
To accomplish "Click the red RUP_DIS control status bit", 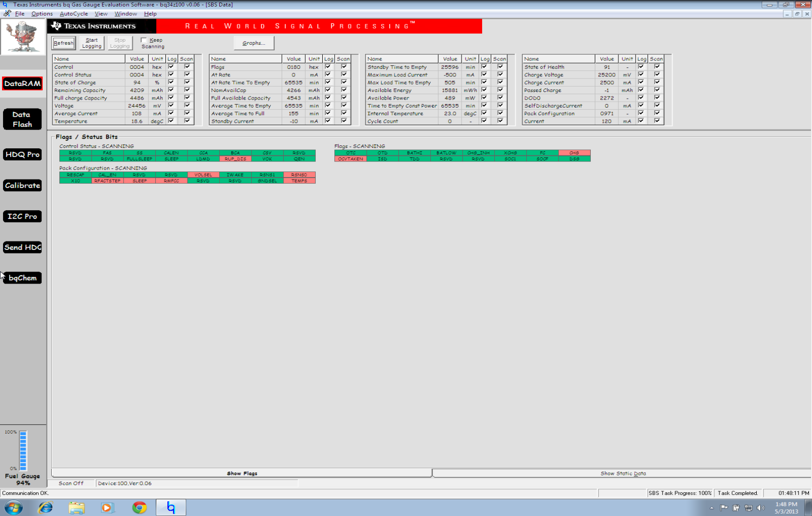I will [x=235, y=159].
